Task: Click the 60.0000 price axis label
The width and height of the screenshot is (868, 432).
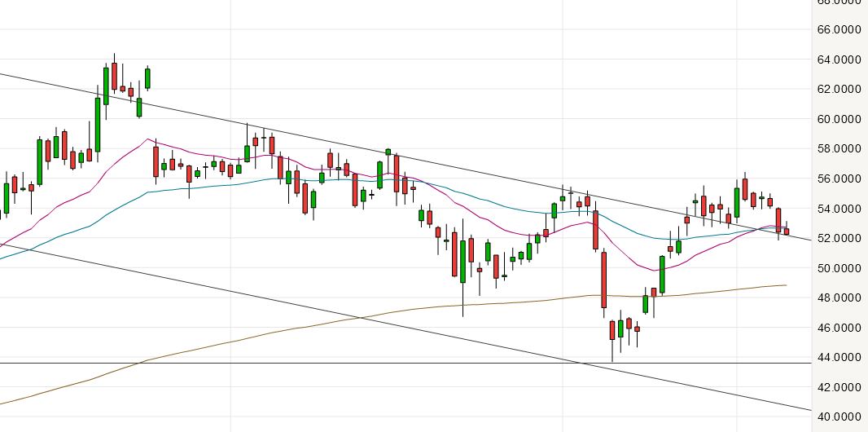Action: coord(839,119)
